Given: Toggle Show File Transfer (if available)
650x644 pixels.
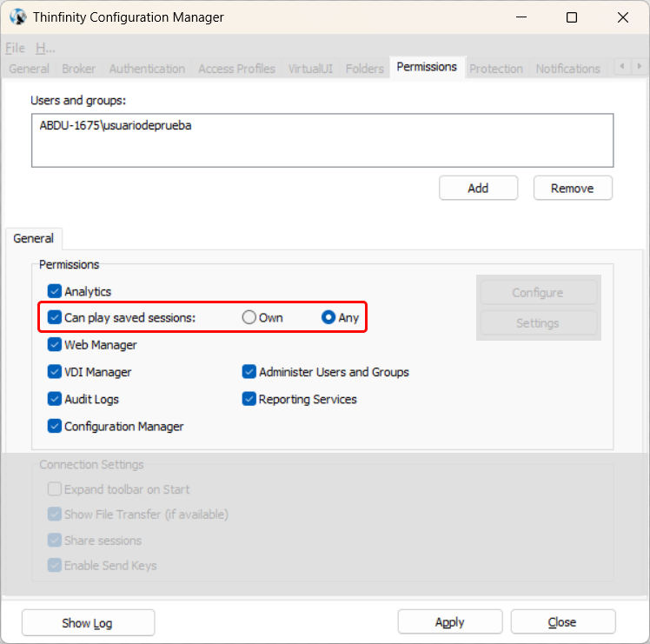Looking at the screenshot, I should 54,515.
